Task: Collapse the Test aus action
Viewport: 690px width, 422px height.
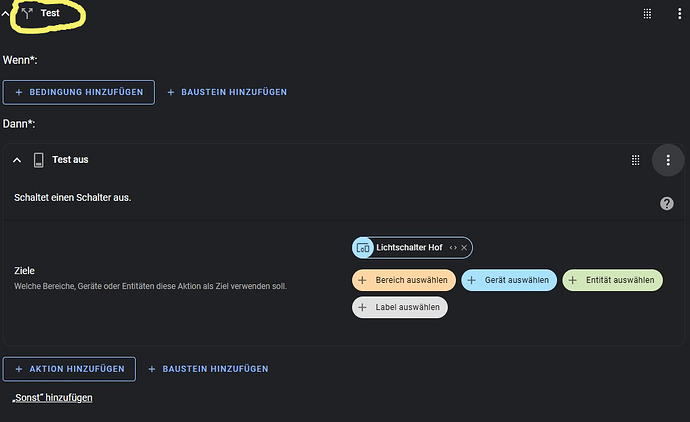Action: 17,160
